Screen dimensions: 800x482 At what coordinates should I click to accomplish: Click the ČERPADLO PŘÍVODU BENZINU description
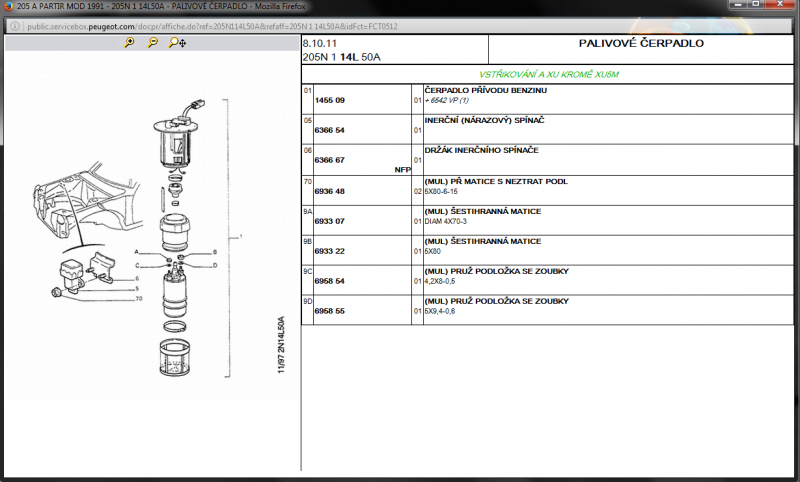click(x=485, y=90)
